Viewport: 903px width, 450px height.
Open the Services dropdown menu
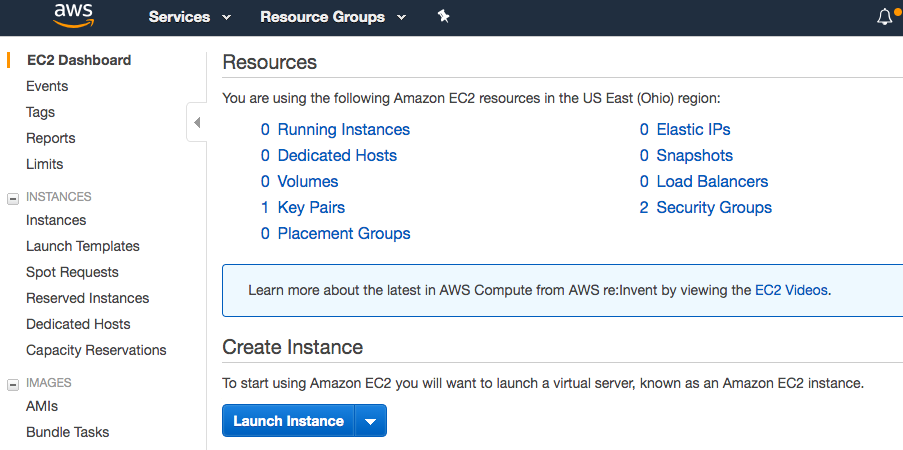(x=190, y=17)
